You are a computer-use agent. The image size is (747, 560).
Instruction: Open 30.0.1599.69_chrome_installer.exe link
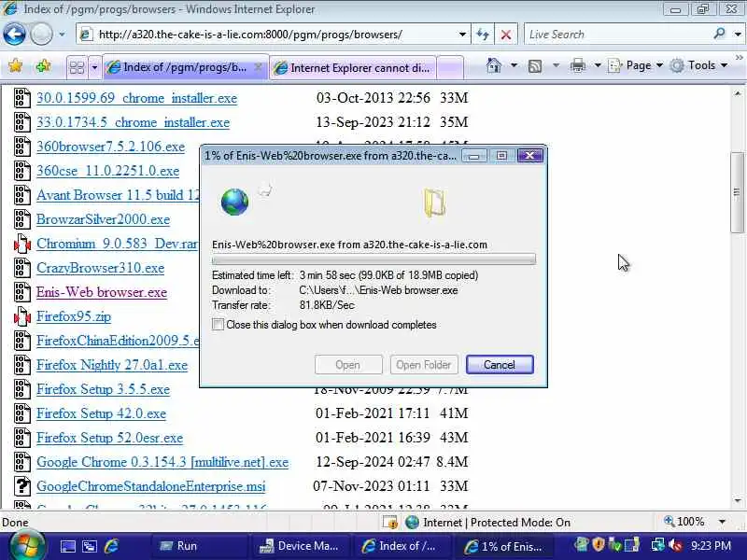pyautogui.click(x=136, y=98)
